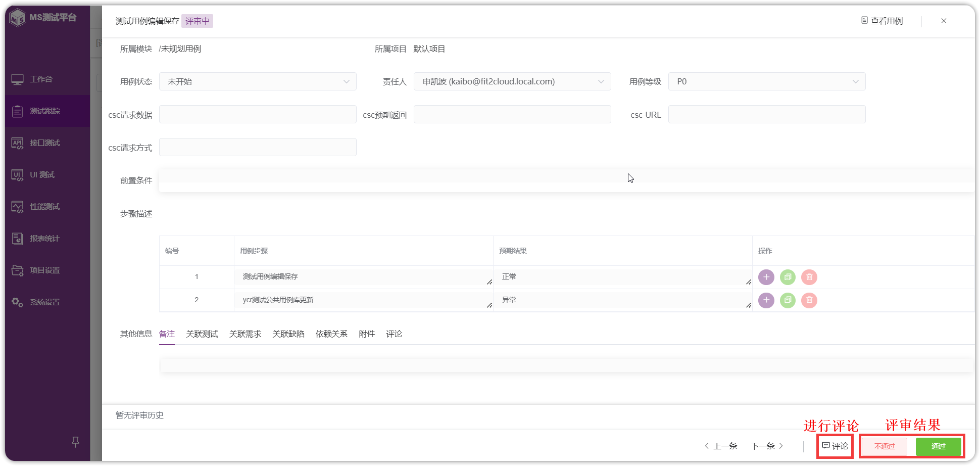Switch to the 评论 tab
Screen dimensions: 980x466
pos(394,334)
